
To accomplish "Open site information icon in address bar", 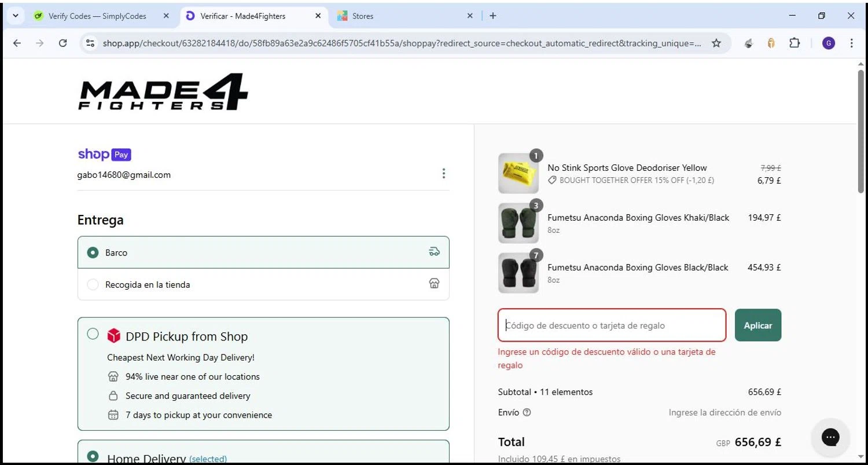I will tap(90, 43).
